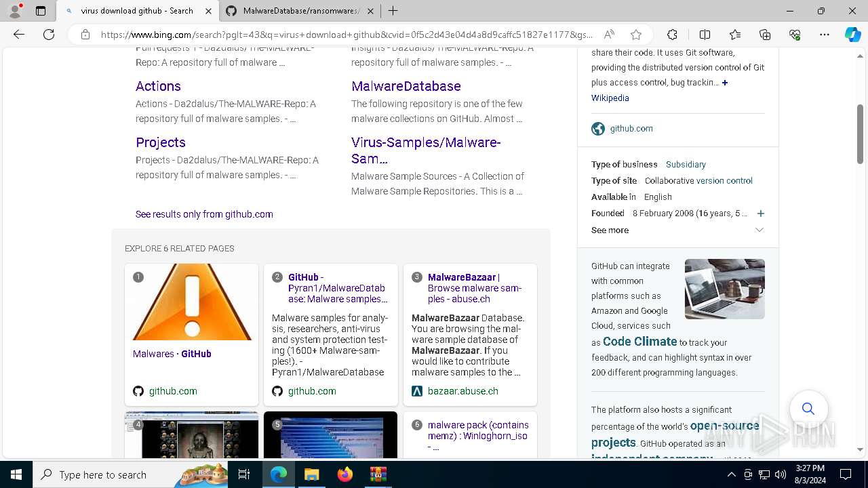Image resolution: width=868 pixels, height=488 pixels.
Task: Open Browser essentials heart icon
Action: tap(795, 35)
